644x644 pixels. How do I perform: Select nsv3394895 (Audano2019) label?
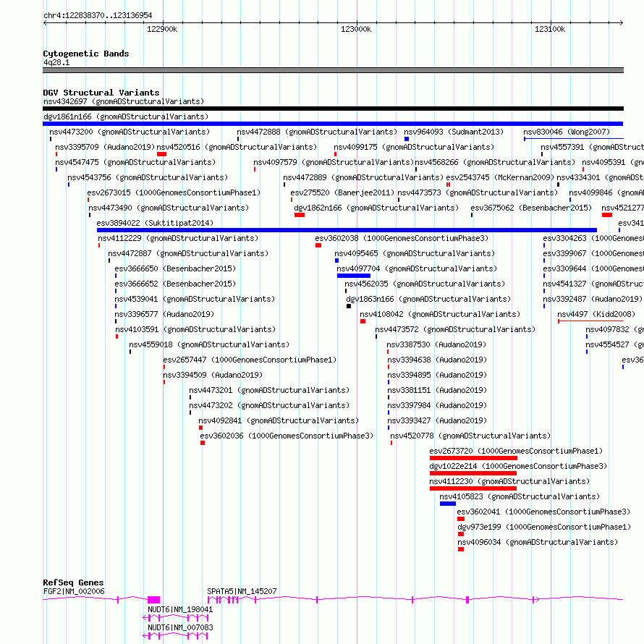pyautogui.click(x=437, y=375)
